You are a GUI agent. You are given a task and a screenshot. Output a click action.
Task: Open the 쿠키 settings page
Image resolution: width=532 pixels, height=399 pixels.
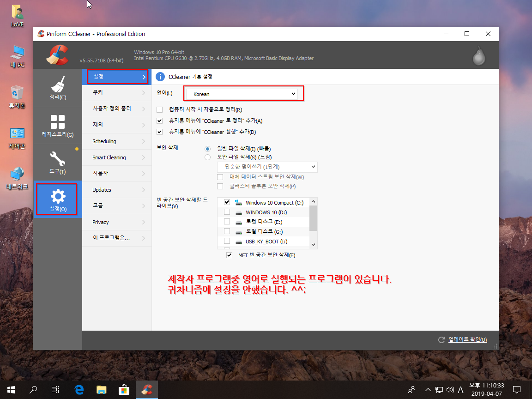point(117,93)
